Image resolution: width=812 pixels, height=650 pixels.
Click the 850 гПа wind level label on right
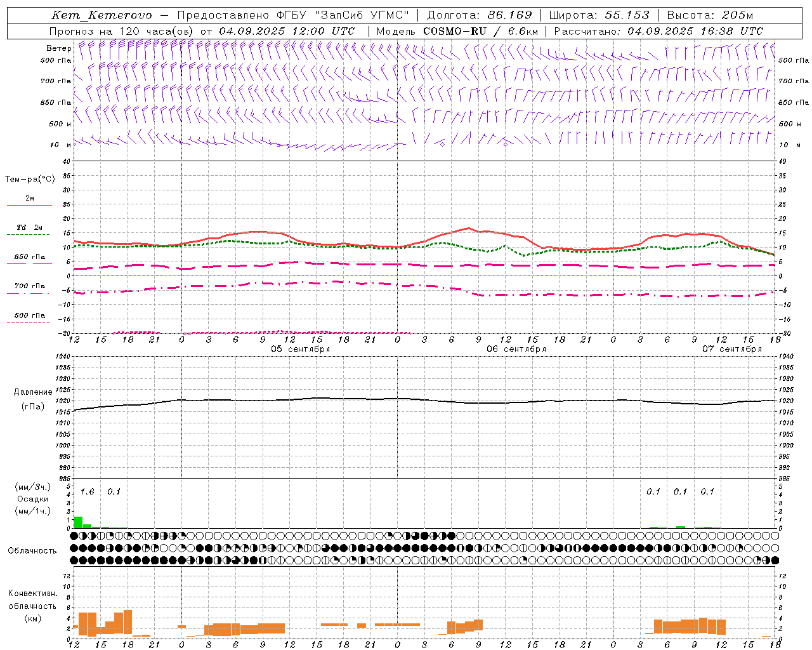(x=794, y=102)
